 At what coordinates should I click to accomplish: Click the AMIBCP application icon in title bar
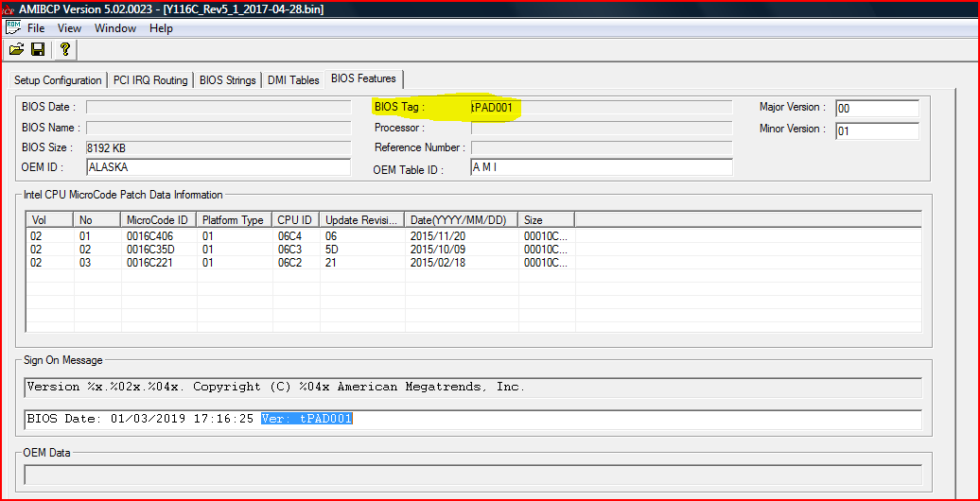tap(9, 9)
